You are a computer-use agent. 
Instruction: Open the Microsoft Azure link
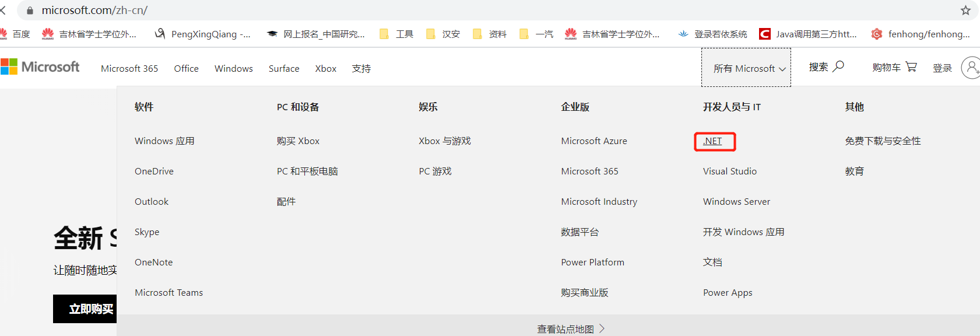[x=594, y=141]
